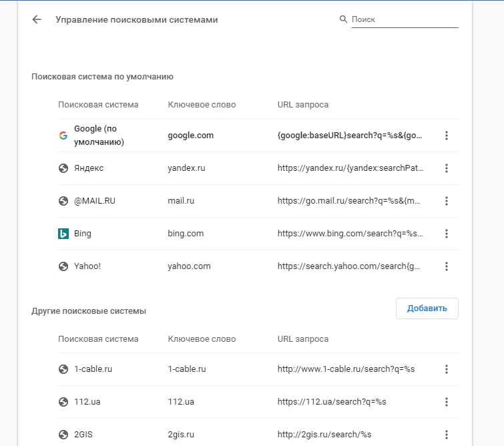Click the Яндекс URL запроса text
The width and height of the screenshot is (504, 446).
point(350,168)
